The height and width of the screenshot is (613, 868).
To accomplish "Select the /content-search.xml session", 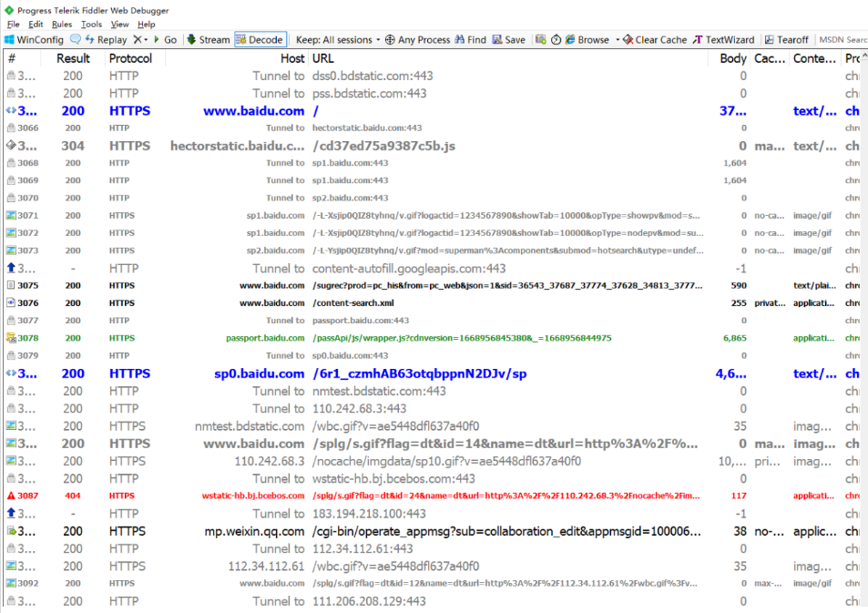I will [x=433, y=303].
